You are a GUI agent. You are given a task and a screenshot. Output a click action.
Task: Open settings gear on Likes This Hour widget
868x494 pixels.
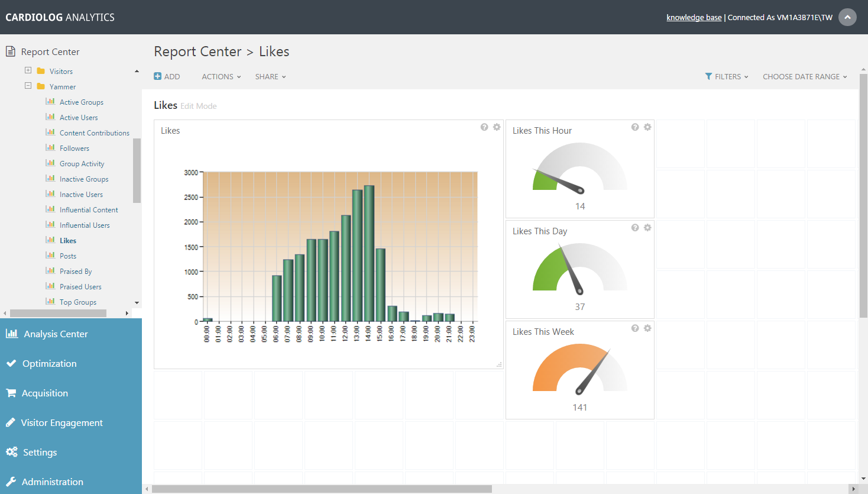pos(647,127)
